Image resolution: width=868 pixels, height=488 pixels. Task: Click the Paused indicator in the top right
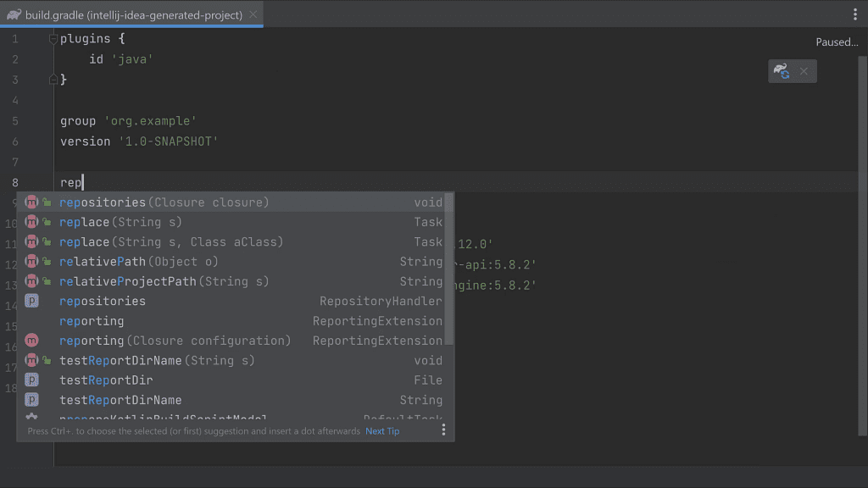[x=837, y=42]
